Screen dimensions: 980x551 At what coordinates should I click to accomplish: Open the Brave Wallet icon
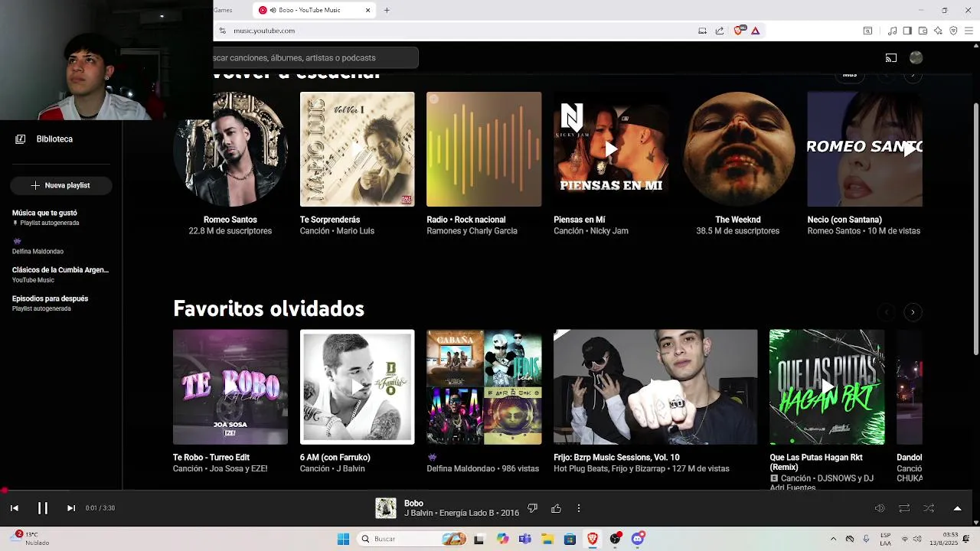tap(923, 31)
